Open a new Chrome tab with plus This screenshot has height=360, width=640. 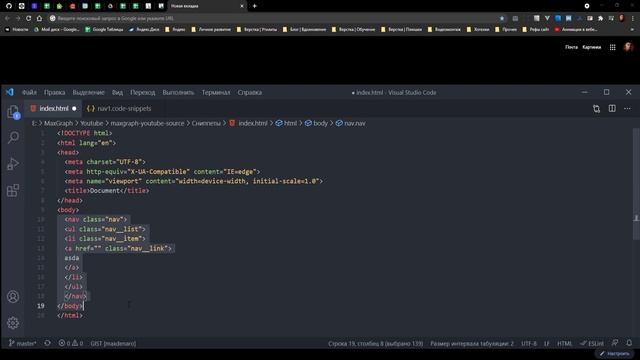tap(254, 6)
